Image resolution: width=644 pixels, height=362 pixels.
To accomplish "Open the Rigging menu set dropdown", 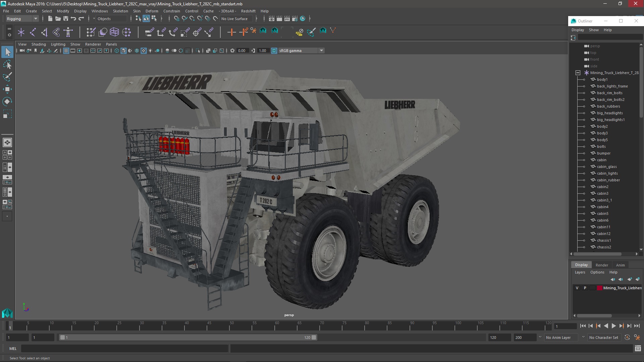I will click(x=22, y=19).
